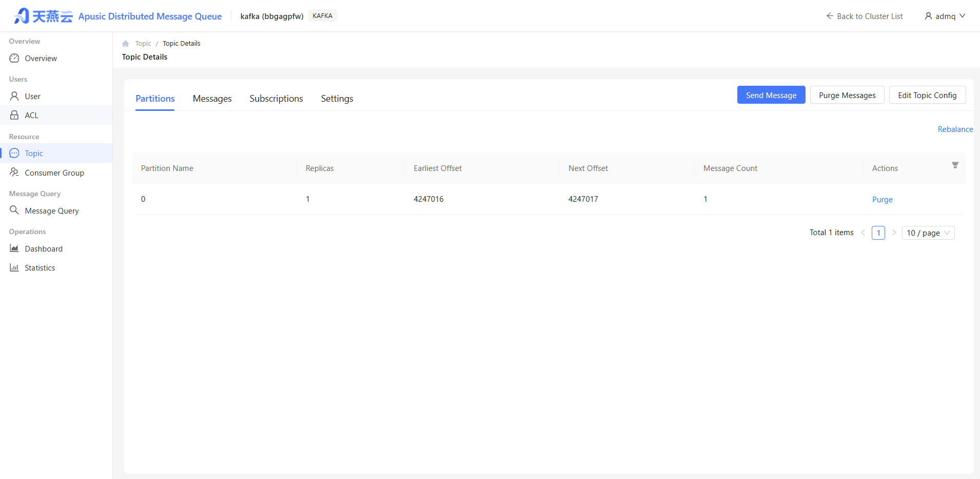Image resolution: width=980 pixels, height=479 pixels.
Task: Click the Purge Messages button
Action: [847, 95]
